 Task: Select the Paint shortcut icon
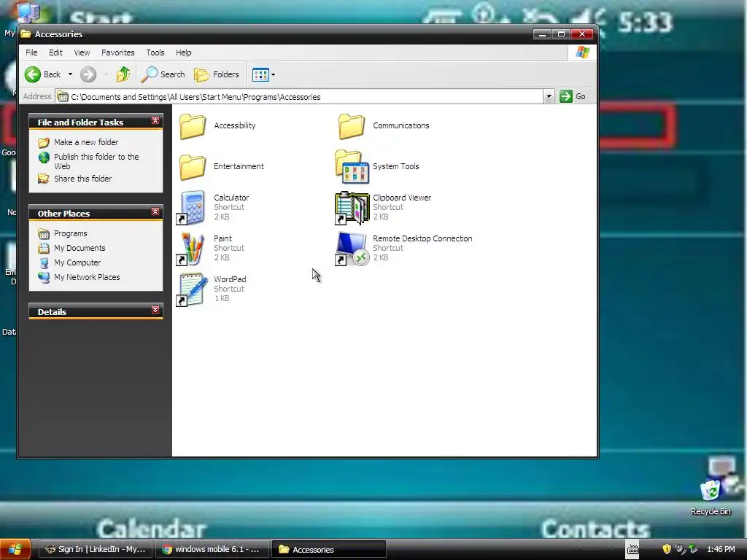[x=192, y=249]
